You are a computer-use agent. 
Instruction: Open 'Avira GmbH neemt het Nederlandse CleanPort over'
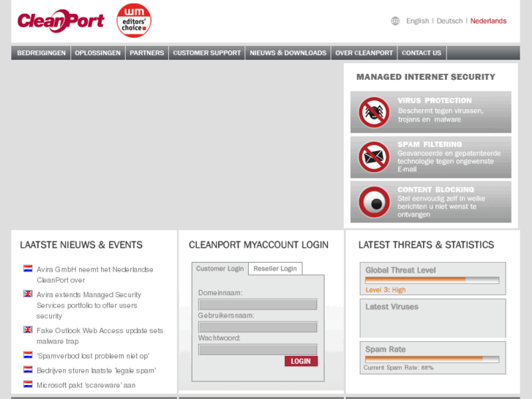[94, 275]
